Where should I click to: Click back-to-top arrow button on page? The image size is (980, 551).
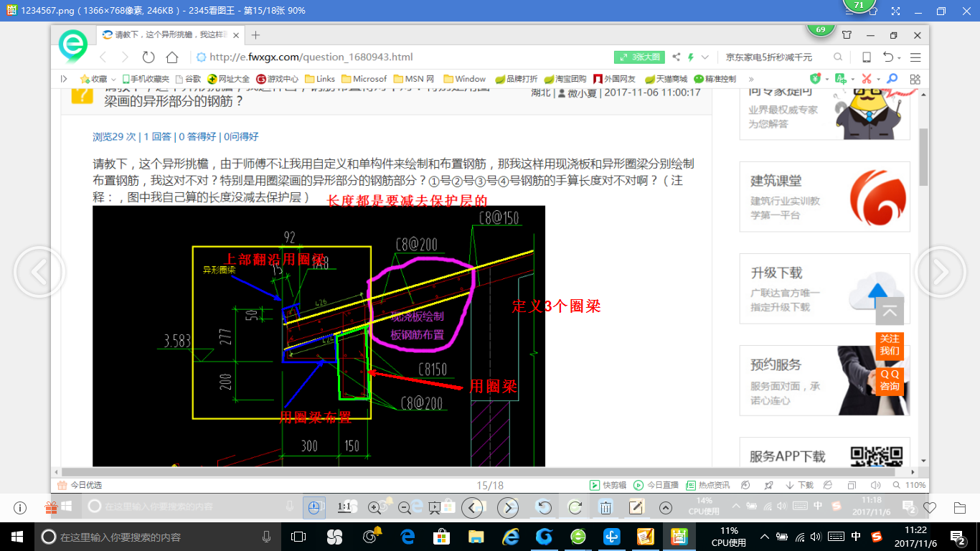[890, 311]
